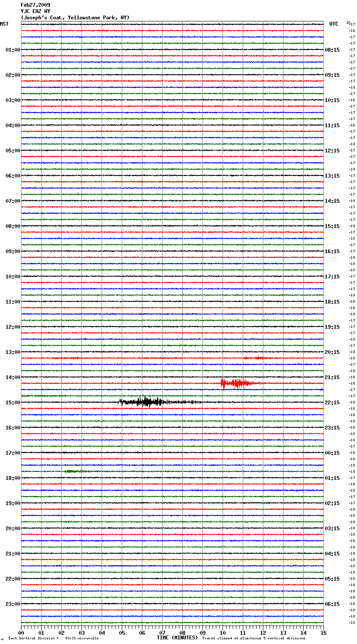This screenshot has height=644, width=357.
Task: Select the 15:00 MST time label
Action: (13, 403)
